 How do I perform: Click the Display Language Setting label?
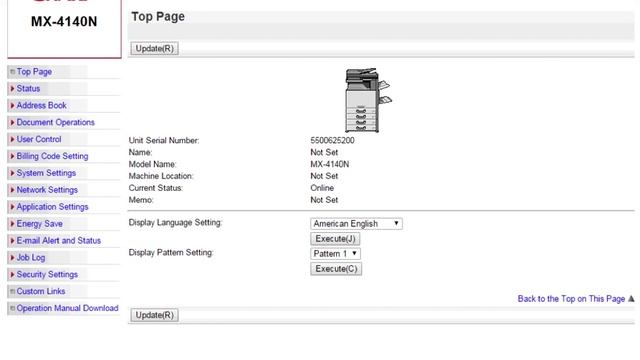tap(175, 223)
